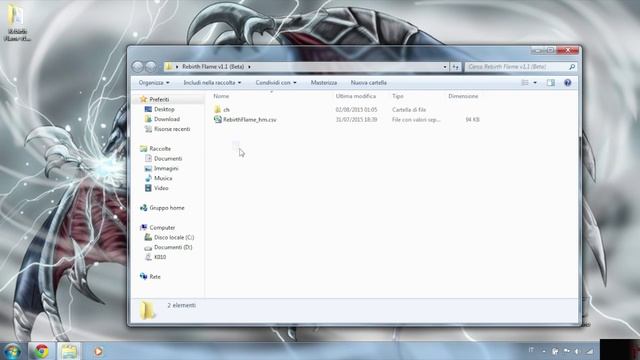Screen dimensions: 640x360
Task: Click the Explorer taskbar icon
Action: pos(69,351)
